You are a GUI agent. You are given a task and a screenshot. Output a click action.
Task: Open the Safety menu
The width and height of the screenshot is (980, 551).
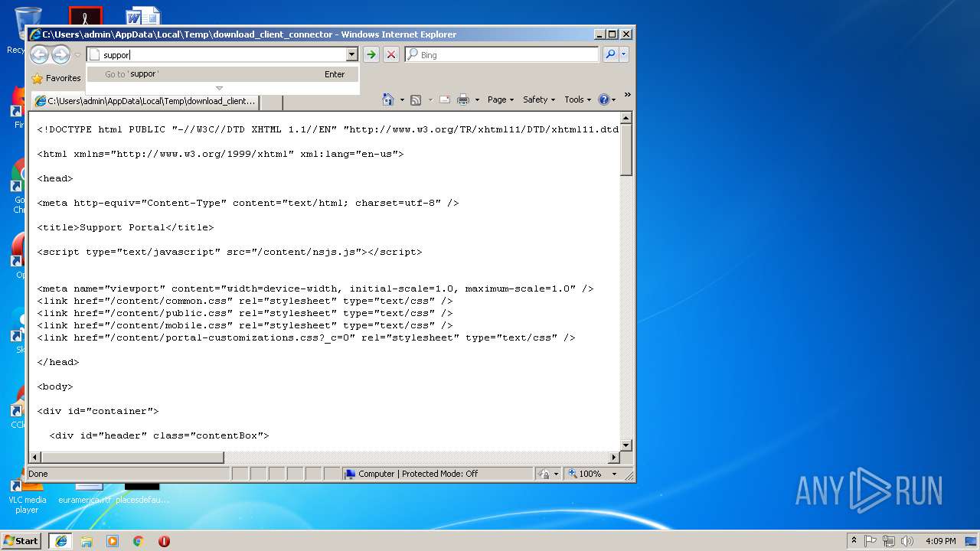[539, 99]
